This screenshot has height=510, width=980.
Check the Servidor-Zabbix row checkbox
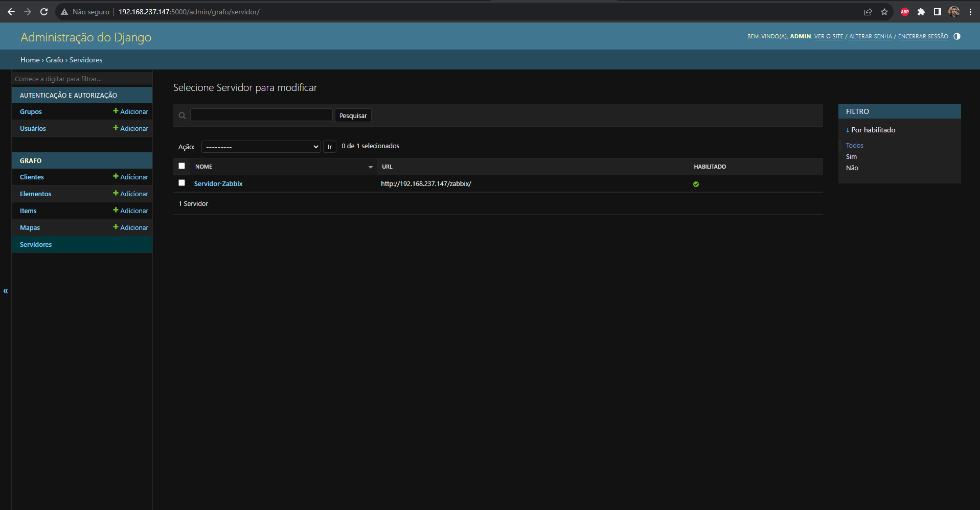[x=181, y=182]
